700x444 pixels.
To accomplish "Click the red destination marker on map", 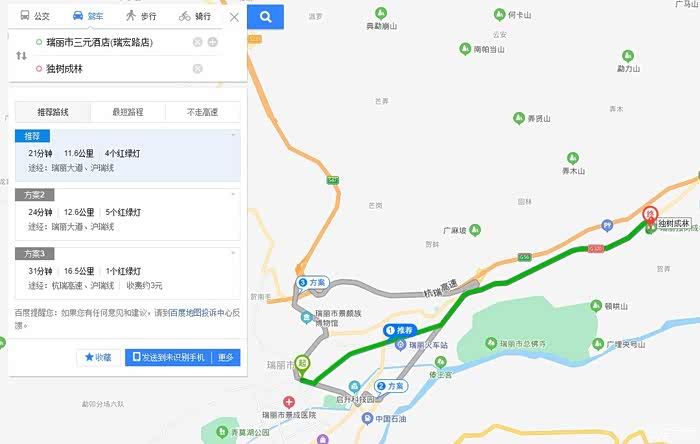I will pyautogui.click(x=650, y=215).
